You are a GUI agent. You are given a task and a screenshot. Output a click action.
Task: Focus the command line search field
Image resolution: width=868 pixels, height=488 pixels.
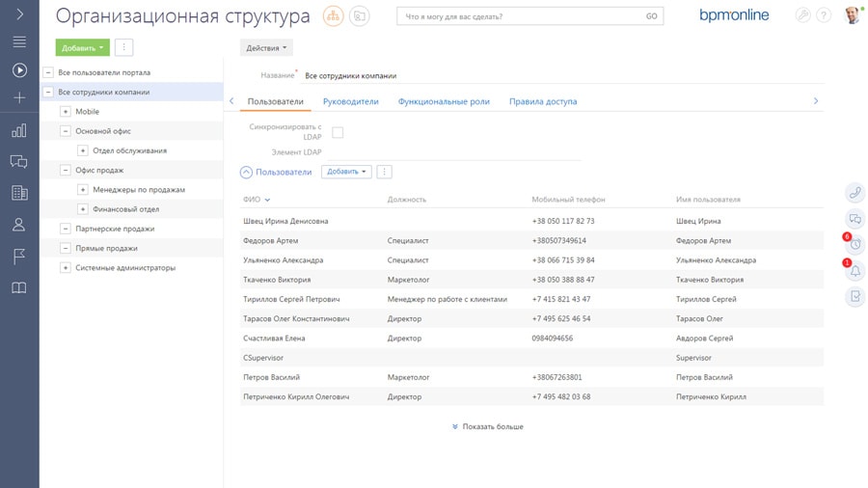[521, 16]
